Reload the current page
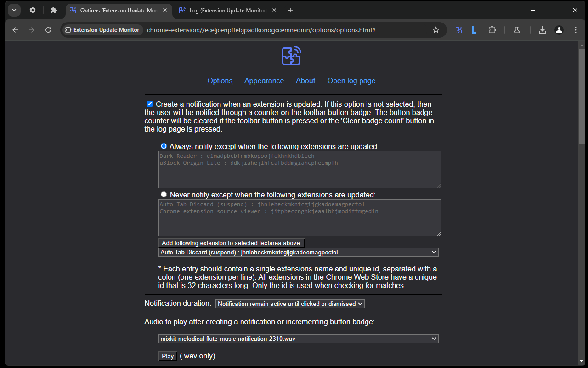This screenshot has height=368, width=588. click(48, 30)
